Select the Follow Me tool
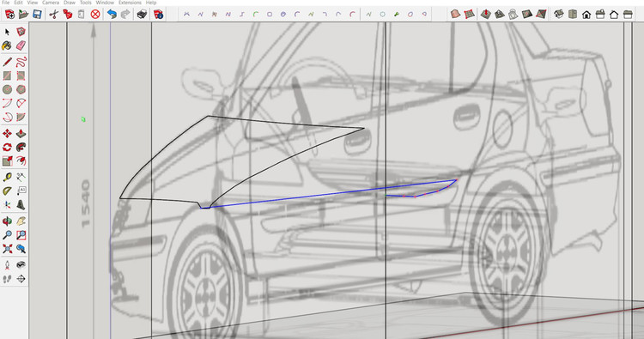The image size is (644, 339). tap(21, 148)
